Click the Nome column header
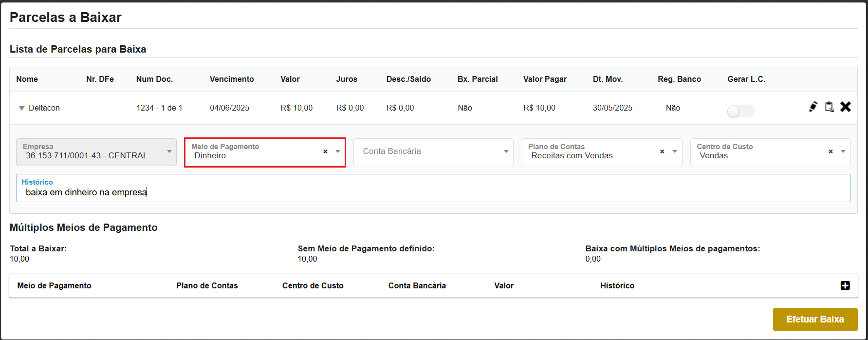 [x=27, y=79]
